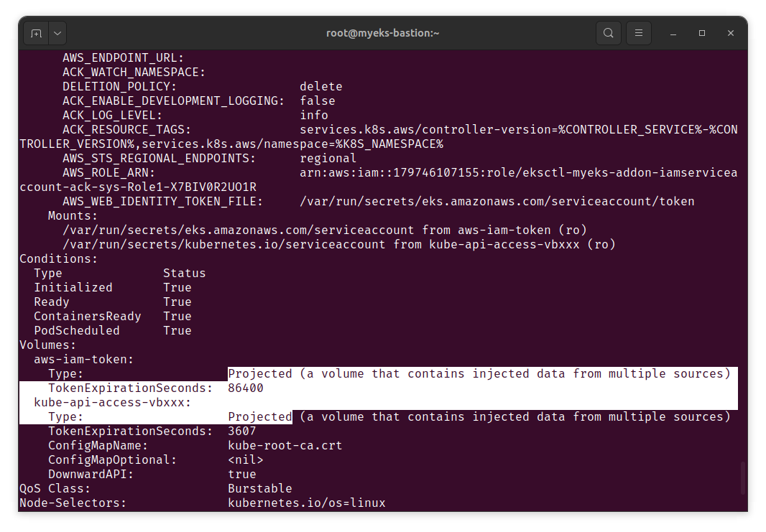
Task: Click the Ready condition
Action: (x=52, y=302)
